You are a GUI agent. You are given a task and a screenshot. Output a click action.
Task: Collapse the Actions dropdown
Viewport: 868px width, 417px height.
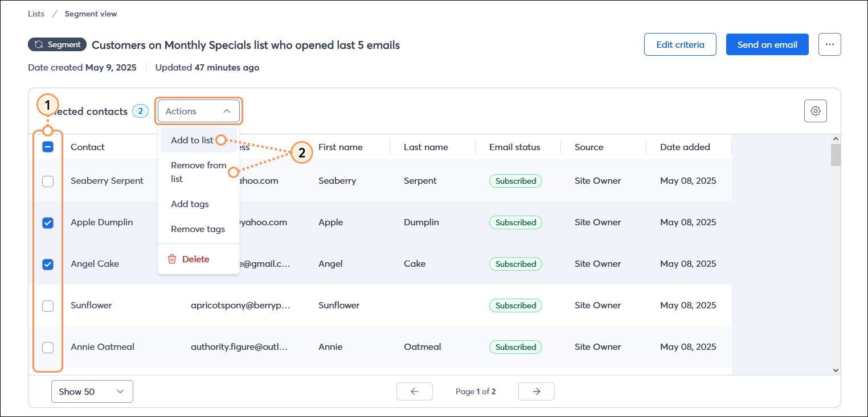[199, 112]
